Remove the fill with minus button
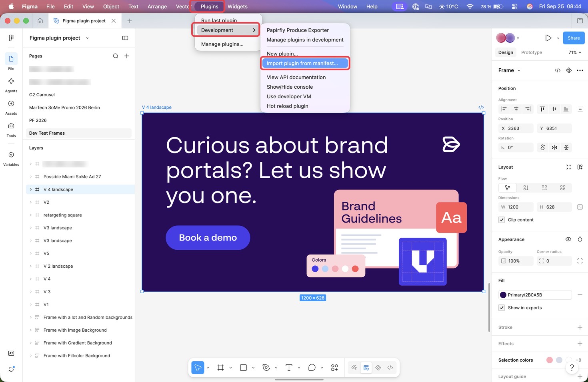The image size is (588, 382). point(580,295)
